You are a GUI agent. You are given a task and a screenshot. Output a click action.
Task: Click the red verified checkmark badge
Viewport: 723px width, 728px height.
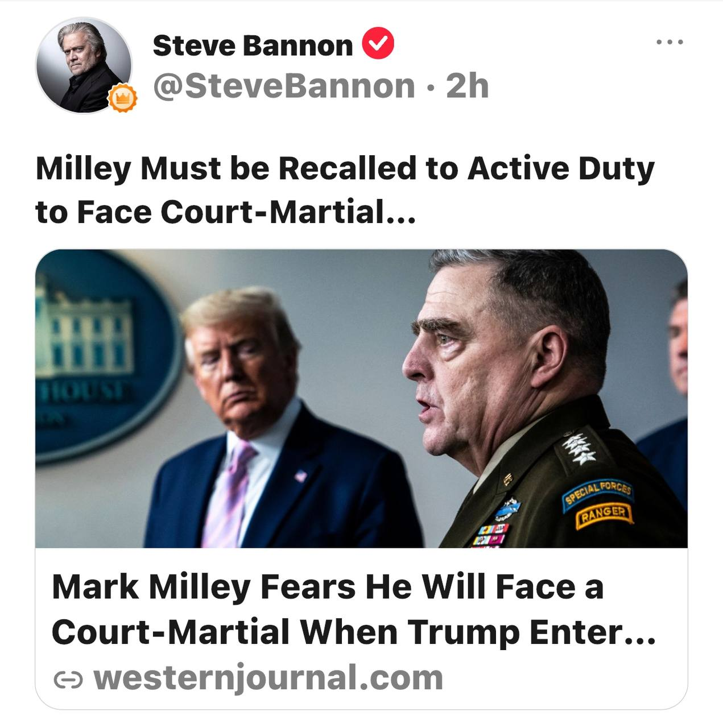(378, 43)
